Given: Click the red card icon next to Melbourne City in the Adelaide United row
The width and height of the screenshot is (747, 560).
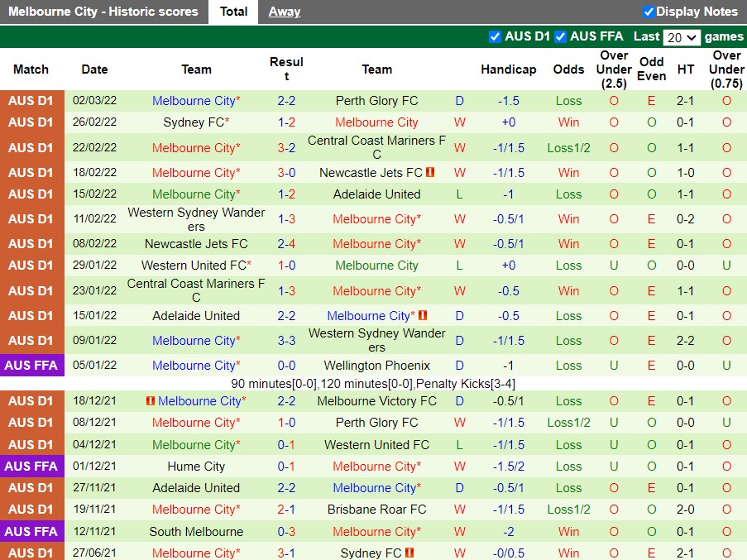Looking at the screenshot, I should pos(422,315).
